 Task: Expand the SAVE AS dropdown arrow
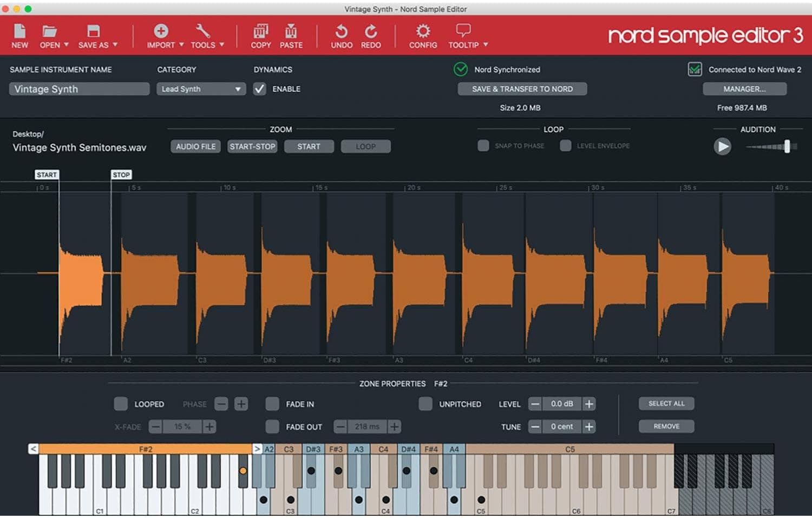pyautogui.click(x=115, y=46)
